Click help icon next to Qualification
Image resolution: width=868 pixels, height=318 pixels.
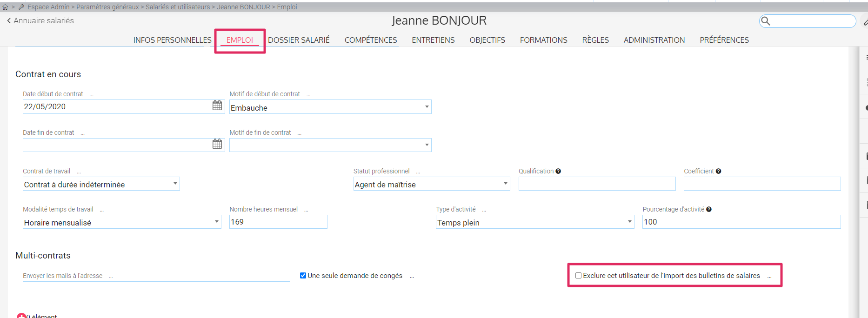(x=558, y=171)
